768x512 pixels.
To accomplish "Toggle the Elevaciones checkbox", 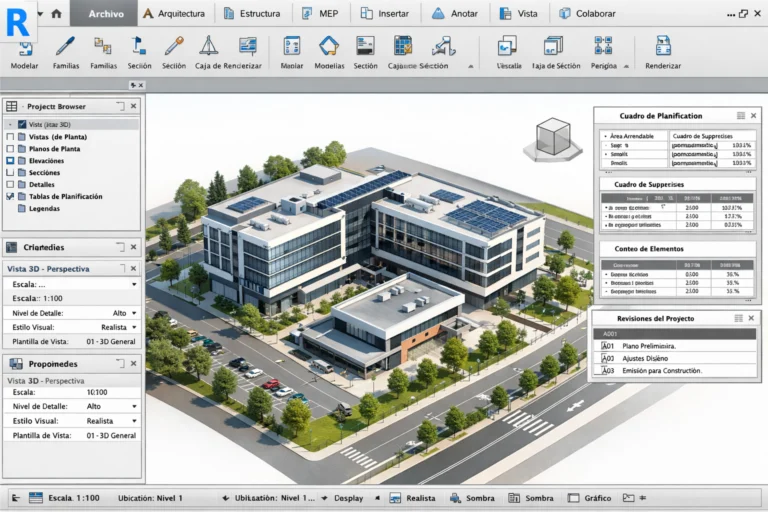I will click(10, 161).
